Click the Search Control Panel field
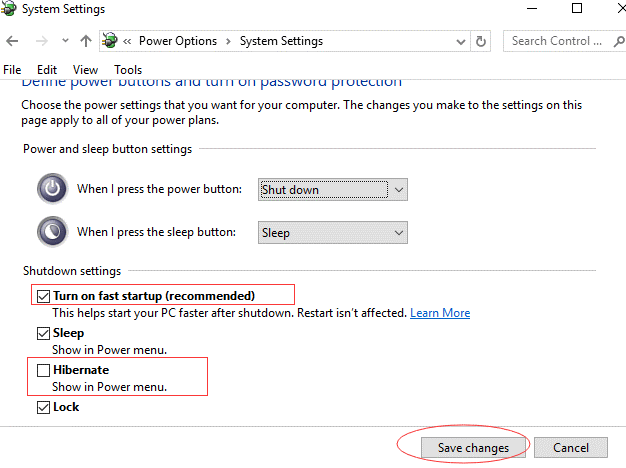 556,42
